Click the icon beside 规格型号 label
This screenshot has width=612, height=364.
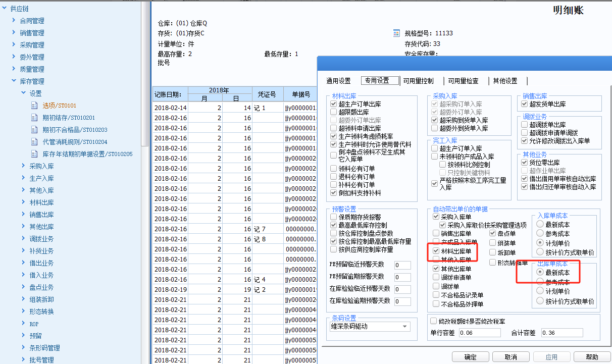396,33
